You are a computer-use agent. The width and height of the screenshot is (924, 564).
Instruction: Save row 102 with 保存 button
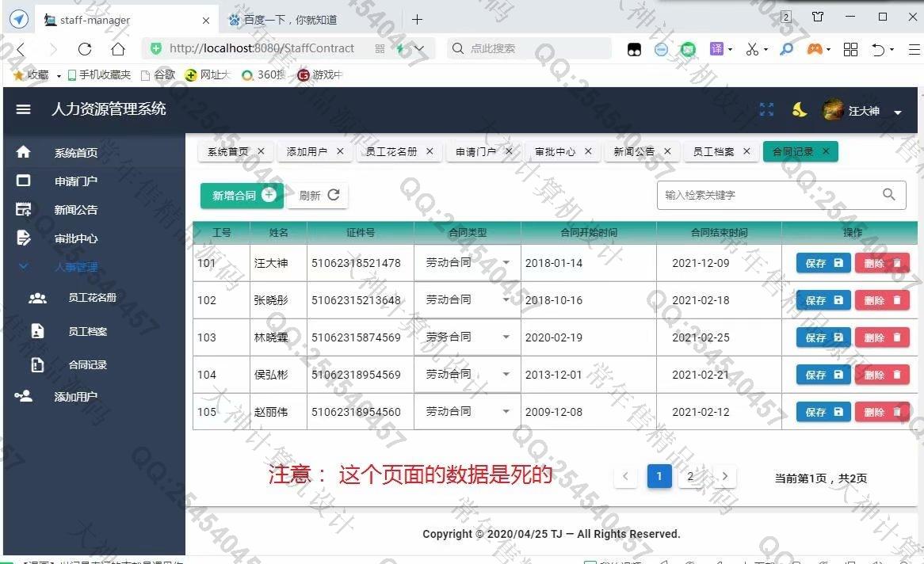823,300
